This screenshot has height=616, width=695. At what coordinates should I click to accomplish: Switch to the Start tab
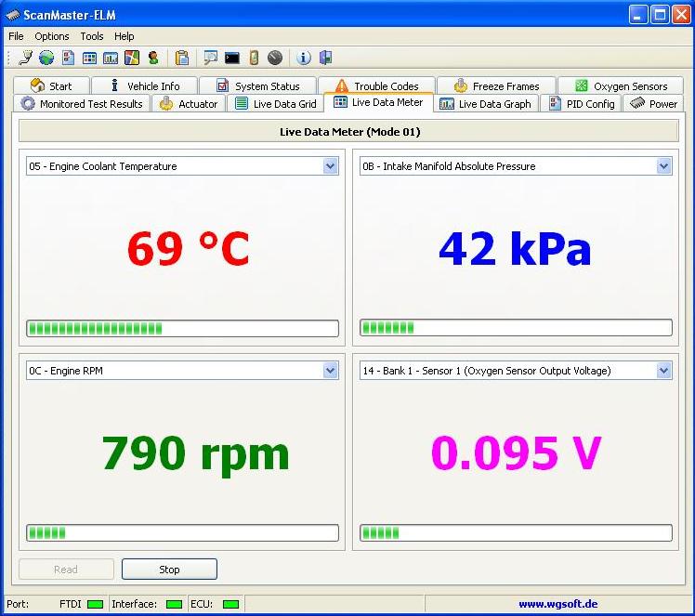(51, 85)
